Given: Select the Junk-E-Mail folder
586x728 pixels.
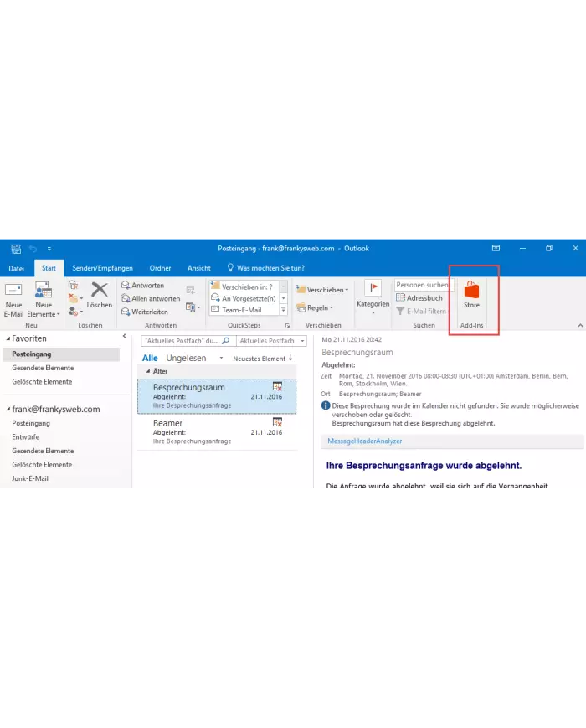Looking at the screenshot, I should click(x=29, y=478).
